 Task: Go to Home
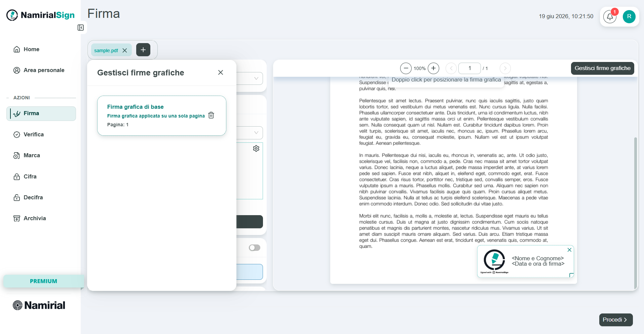[31, 49]
